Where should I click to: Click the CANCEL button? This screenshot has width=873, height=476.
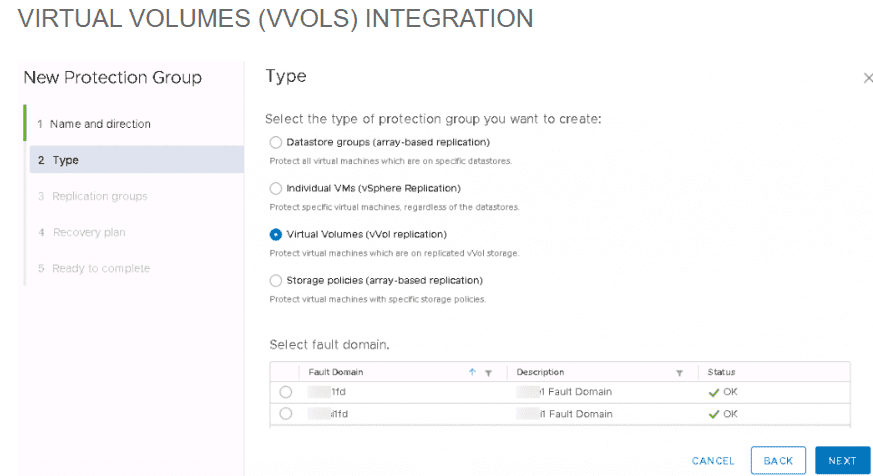(x=713, y=461)
